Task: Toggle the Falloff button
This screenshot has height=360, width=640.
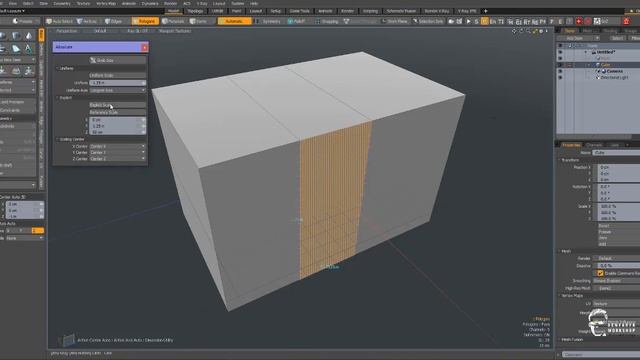Action: [x=297, y=21]
